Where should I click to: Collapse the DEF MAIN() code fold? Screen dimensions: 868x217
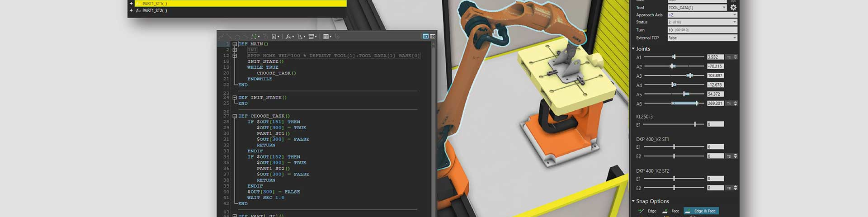click(x=235, y=44)
